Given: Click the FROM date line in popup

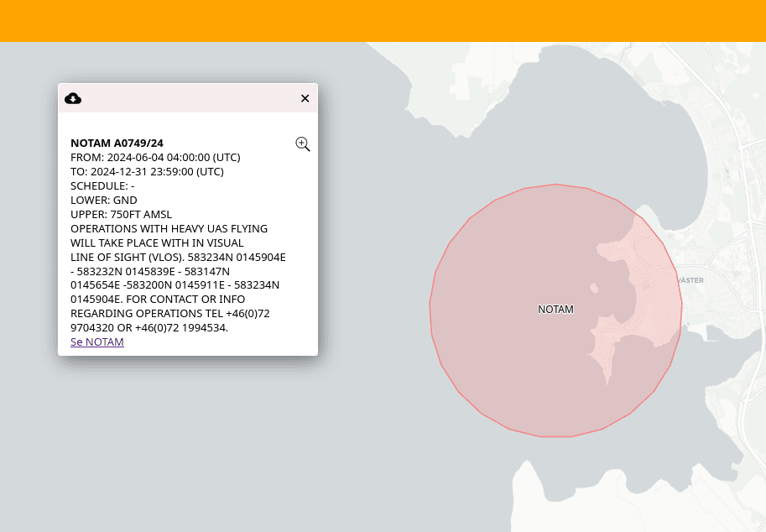Looking at the screenshot, I should click(x=155, y=157).
